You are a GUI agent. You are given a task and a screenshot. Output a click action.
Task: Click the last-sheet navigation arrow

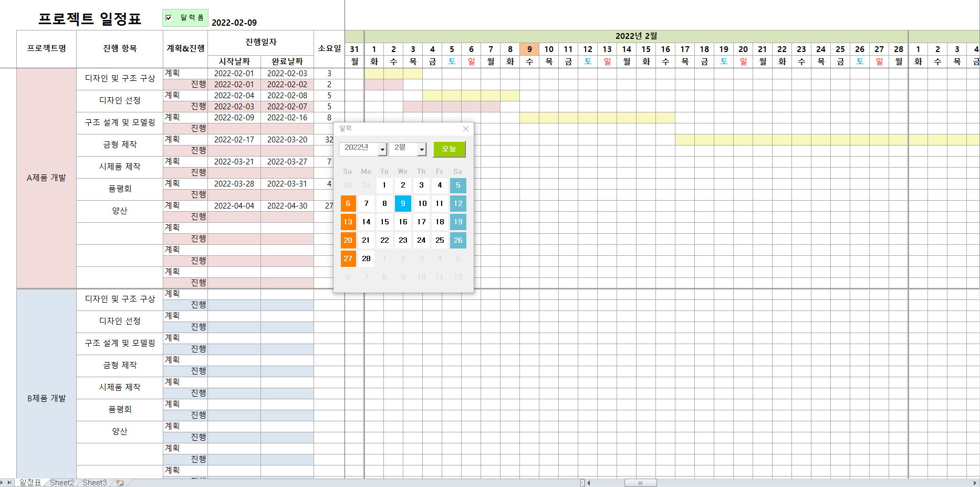click(9, 483)
